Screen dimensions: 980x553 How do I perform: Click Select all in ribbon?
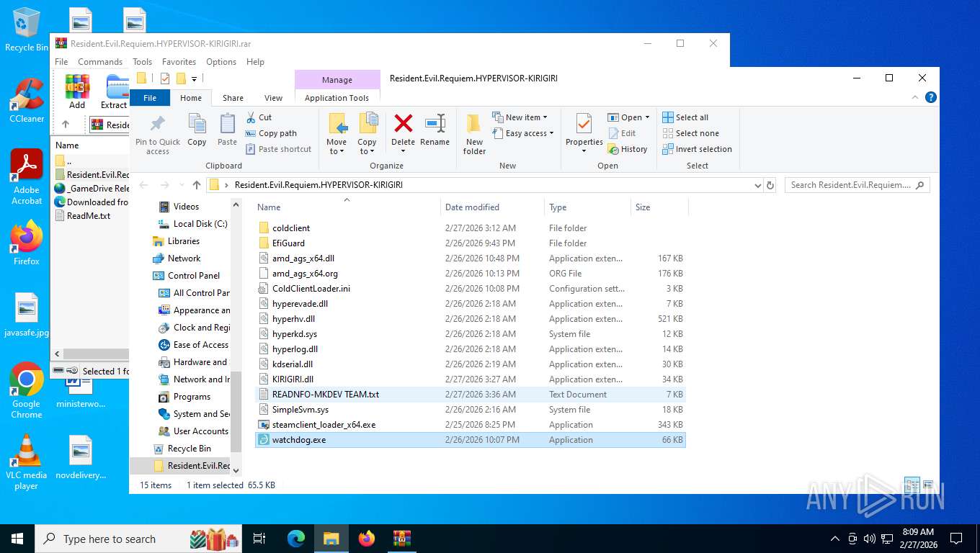(685, 117)
